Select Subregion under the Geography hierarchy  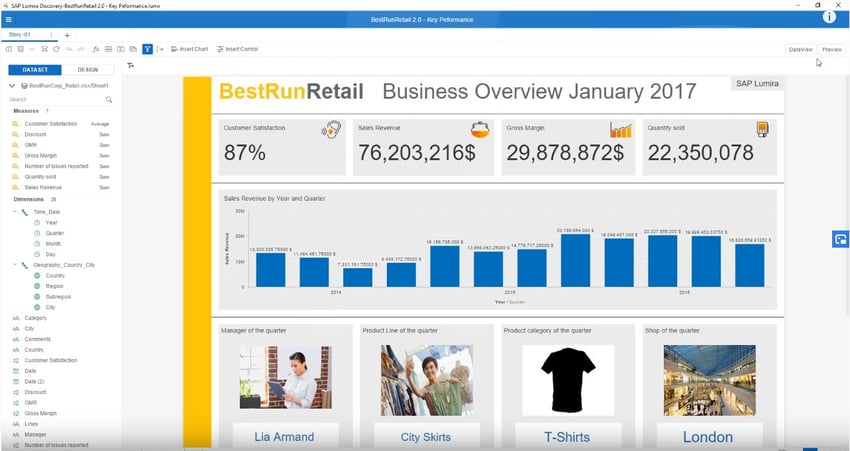(59, 297)
